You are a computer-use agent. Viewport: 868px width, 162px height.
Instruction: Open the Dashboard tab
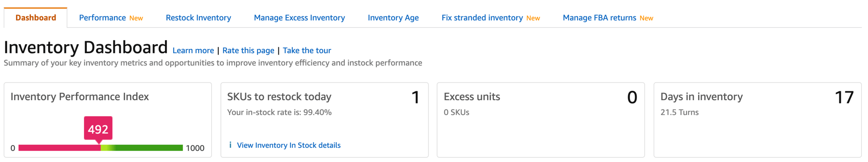click(36, 18)
